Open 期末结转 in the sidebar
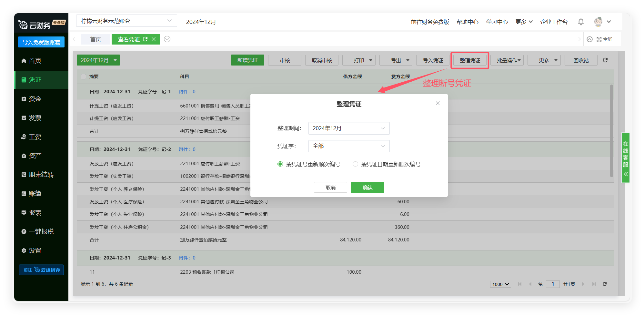Viewport: 644px width, 315px height. point(41,175)
